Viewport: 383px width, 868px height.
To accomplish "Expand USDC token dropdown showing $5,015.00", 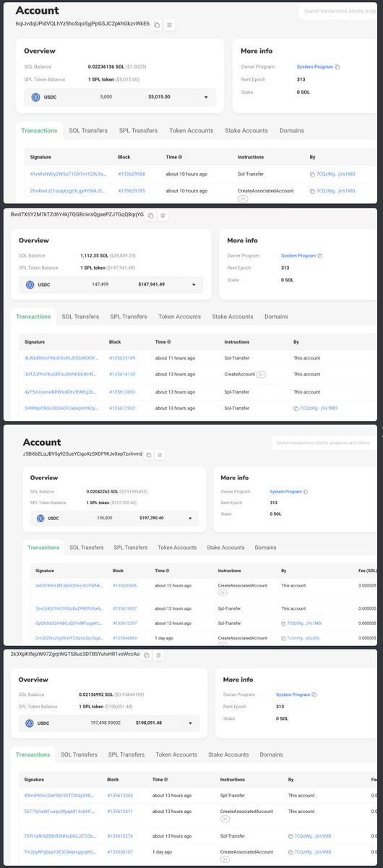I will [206, 96].
